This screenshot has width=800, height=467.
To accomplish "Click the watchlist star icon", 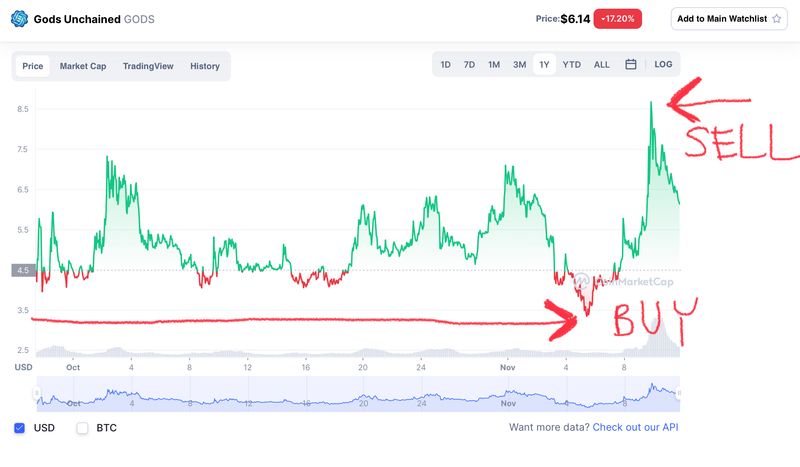I will [x=776, y=19].
